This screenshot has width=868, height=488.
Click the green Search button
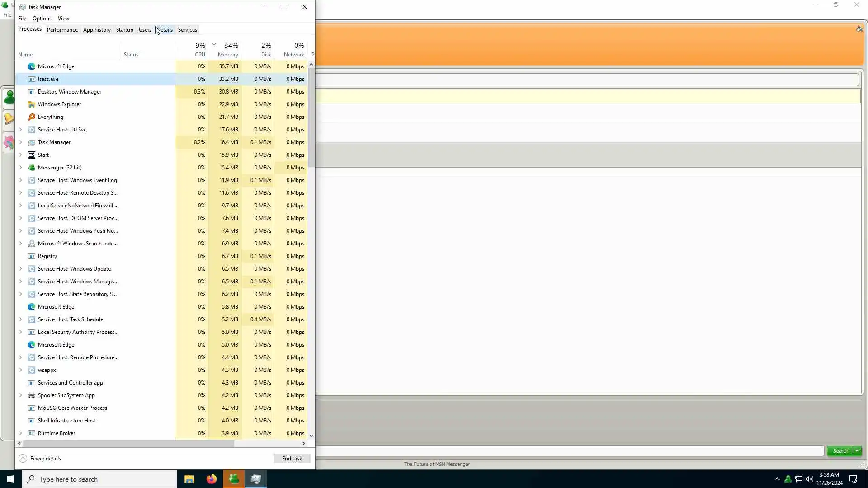(x=840, y=451)
